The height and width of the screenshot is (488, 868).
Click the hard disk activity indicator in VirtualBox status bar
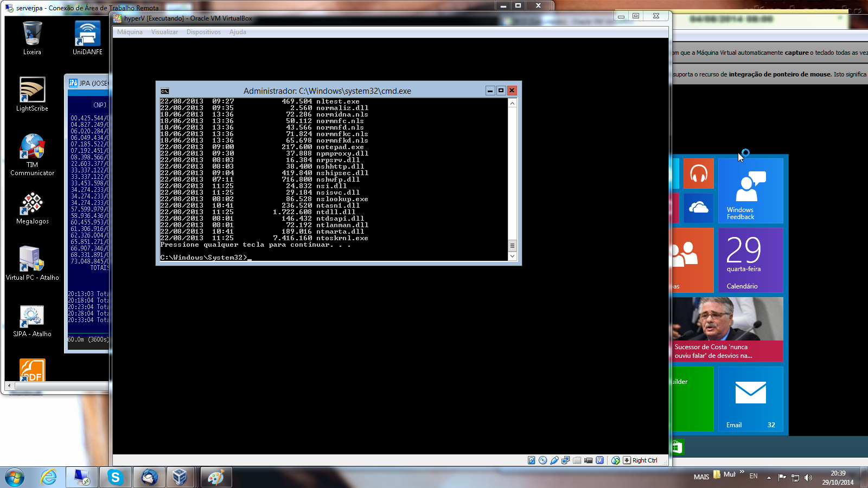(532, 460)
